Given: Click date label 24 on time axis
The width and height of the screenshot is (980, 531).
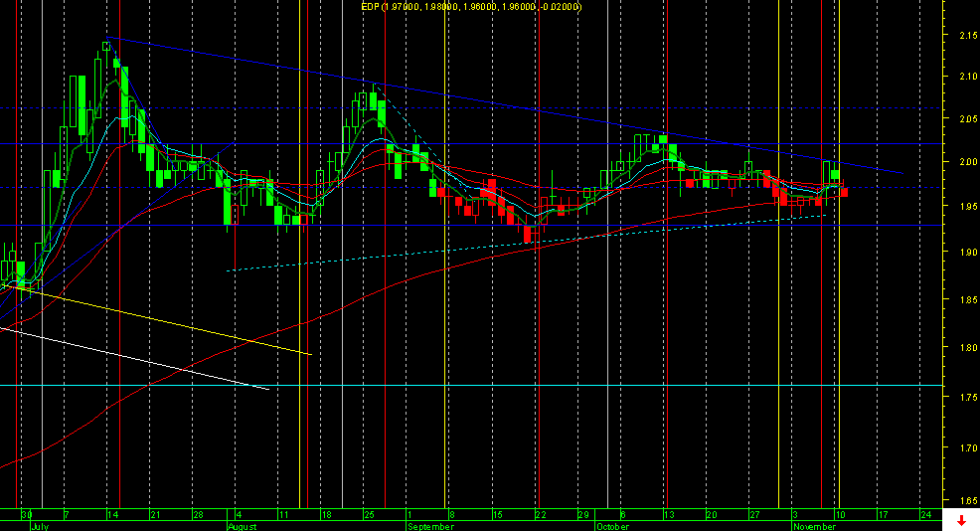Looking at the screenshot, I should tap(926, 515).
